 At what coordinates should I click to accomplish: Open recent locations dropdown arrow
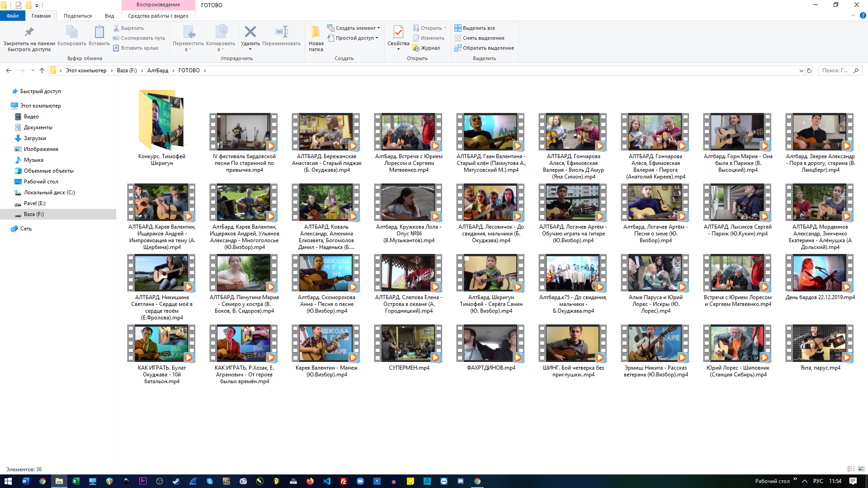(33, 70)
